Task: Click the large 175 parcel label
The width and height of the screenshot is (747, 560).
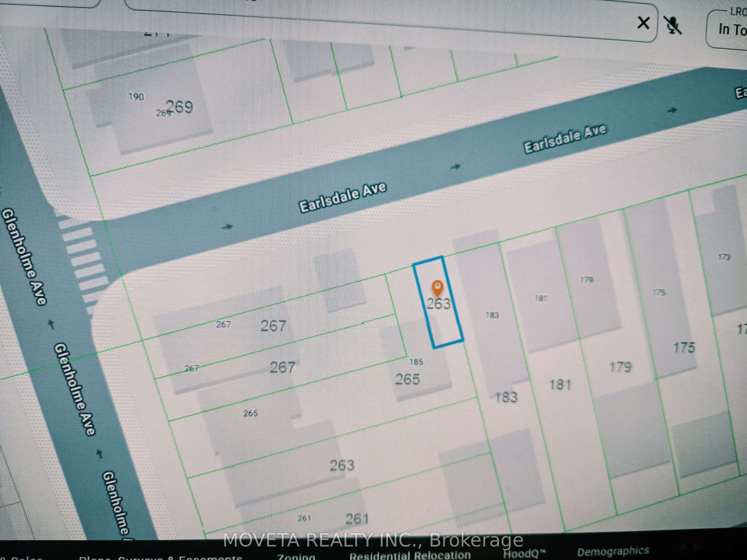Action: point(684,347)
